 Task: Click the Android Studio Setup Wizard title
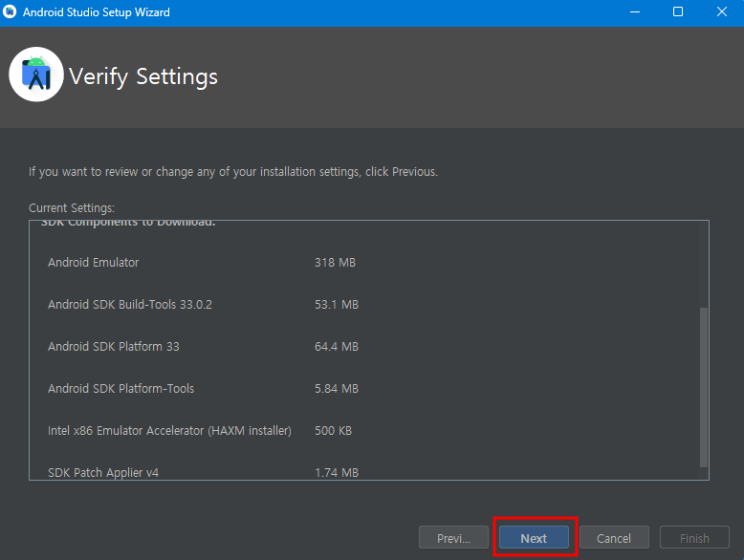tap(97, 11)
